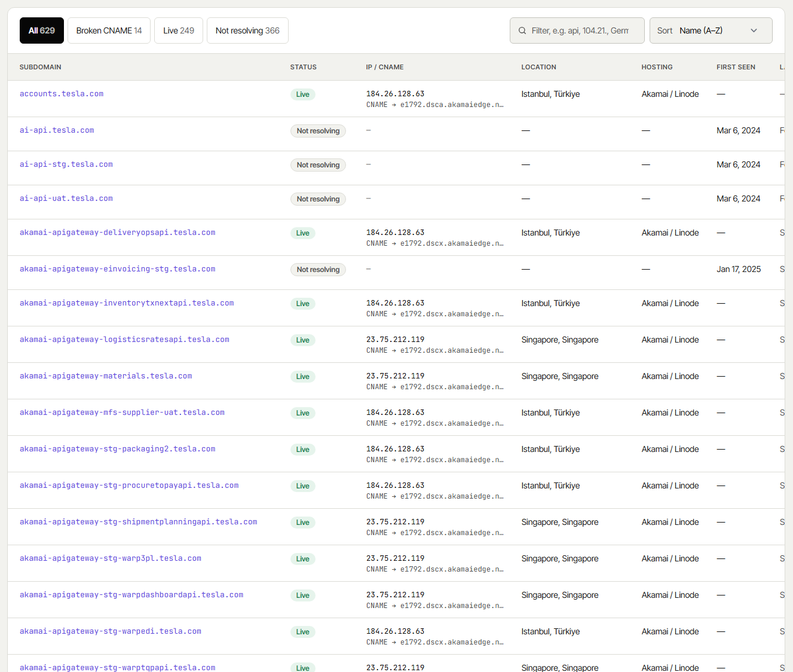This screenshot has width=793, height=672.
Task: Click Akamai / Linode in stg-warp3pl row
Action: (670, 558)
